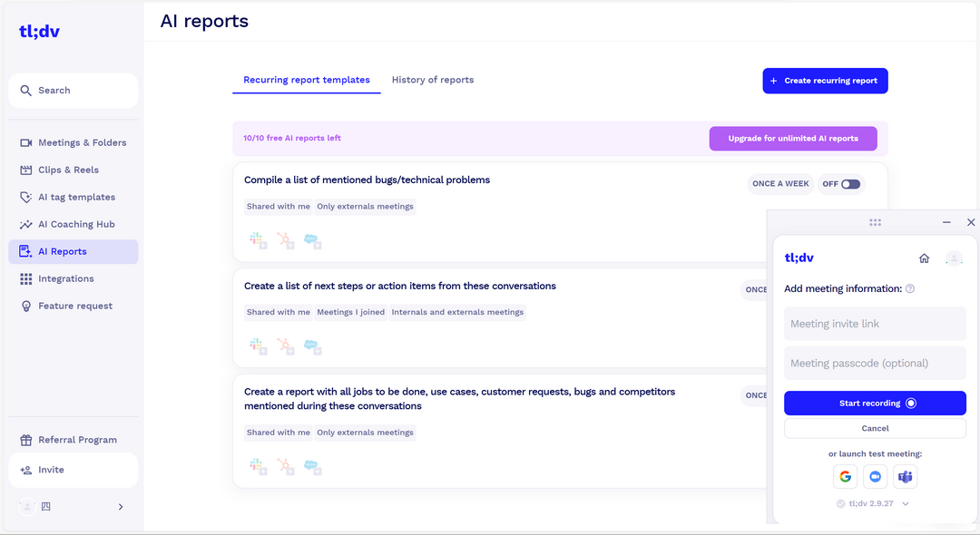Image resolution: width=980 pixels, height=535 pixels.
Task: Switch to the History of reports tab
Action: click(433, 80)
